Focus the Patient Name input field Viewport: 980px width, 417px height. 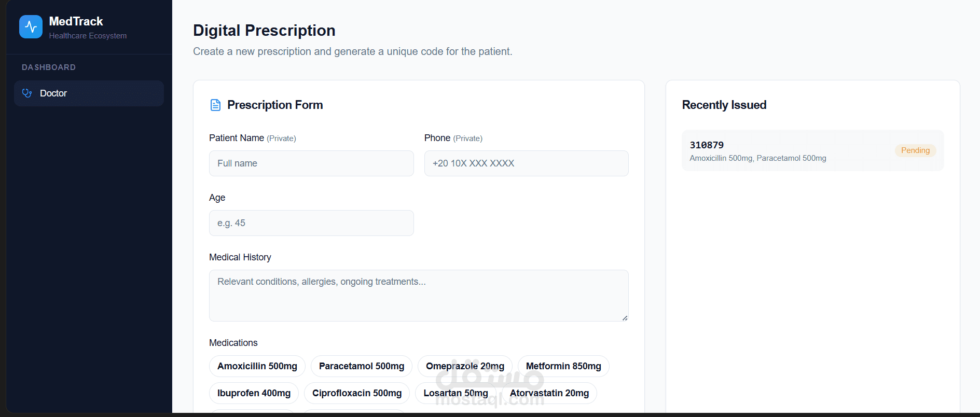click(x=311, y=163)
